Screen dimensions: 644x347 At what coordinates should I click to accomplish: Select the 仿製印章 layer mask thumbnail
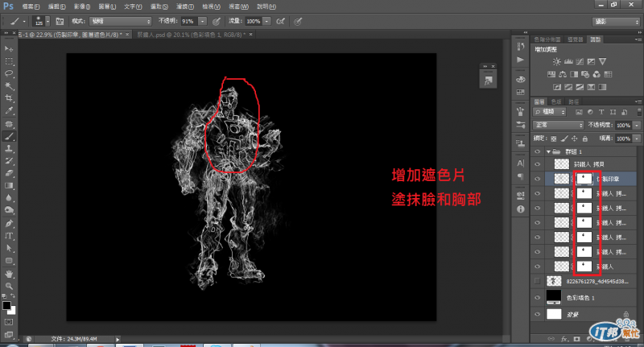point(584,179)
